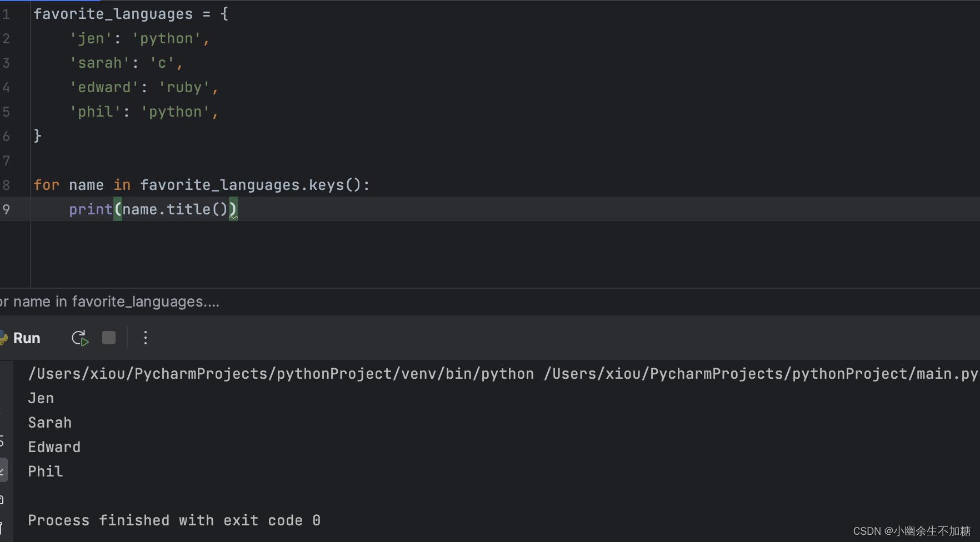This screenshot has width=980, height=542.
Task: Click the venv python interpreter path in console
Action: (x=281, y=374)
